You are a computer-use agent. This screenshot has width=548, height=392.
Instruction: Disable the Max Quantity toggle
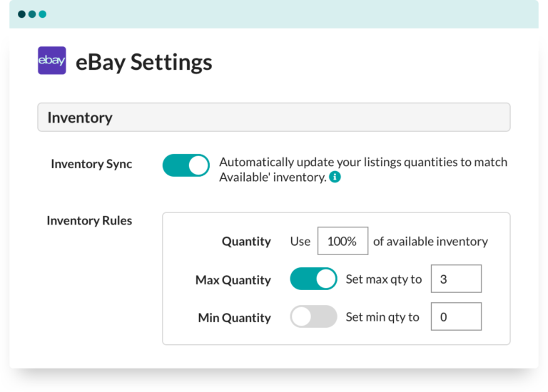[313, 279]
